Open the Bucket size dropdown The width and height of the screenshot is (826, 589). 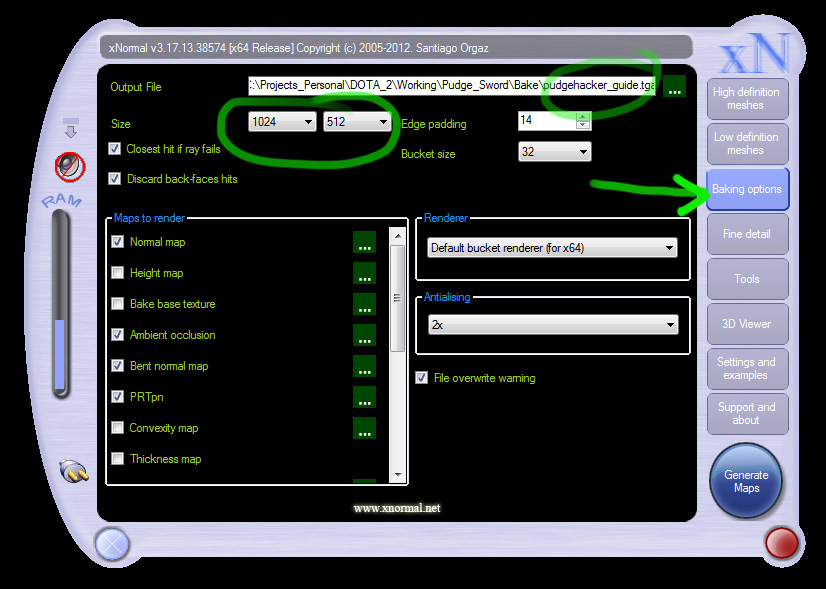[555, 152]
